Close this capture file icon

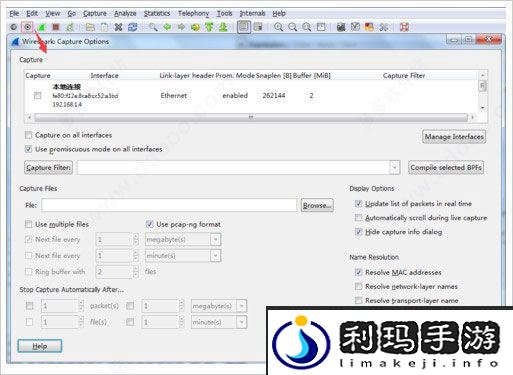(x=118, y=27)
